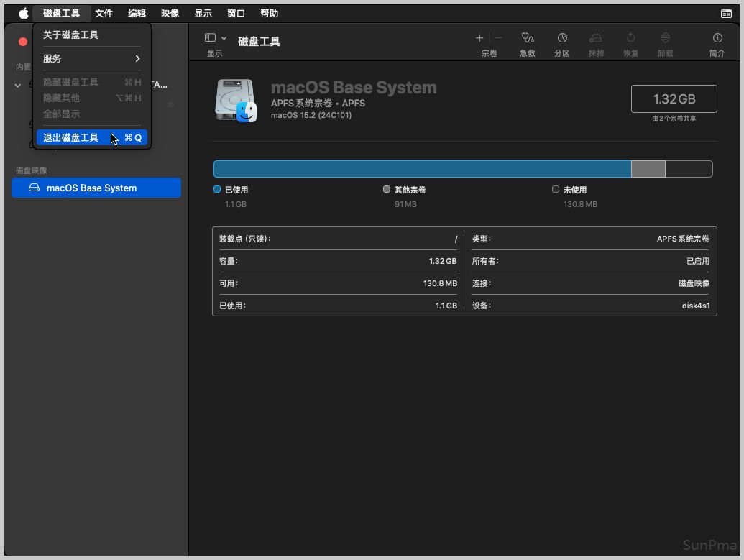Open the 帮助 menu in menu bar
This screenshot has width=744, height=560.
[x=269, y=13]
